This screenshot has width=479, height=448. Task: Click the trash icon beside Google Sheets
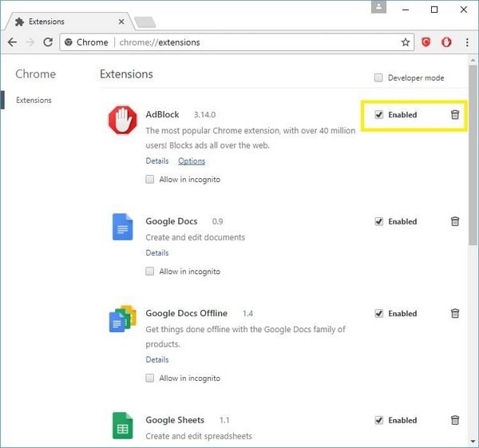pos(455,420)
